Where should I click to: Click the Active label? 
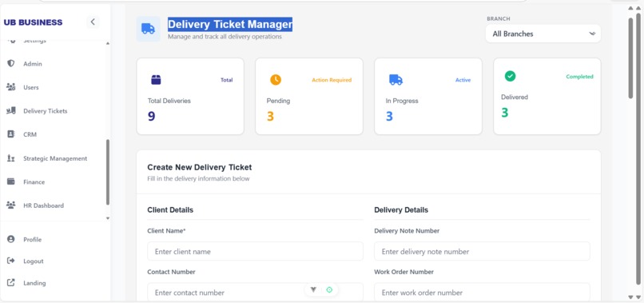pos(463,80)
